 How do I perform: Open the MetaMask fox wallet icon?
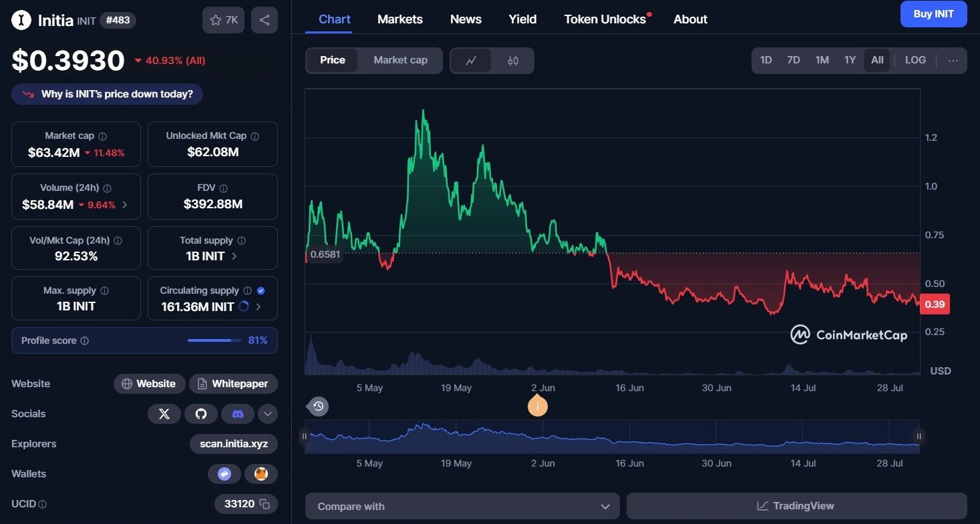point(261,474)
